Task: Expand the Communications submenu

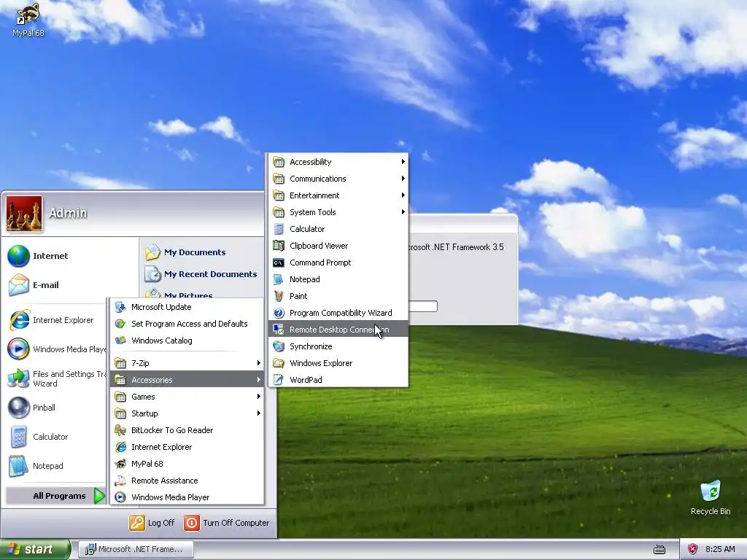Action: (x=338, y=179)
